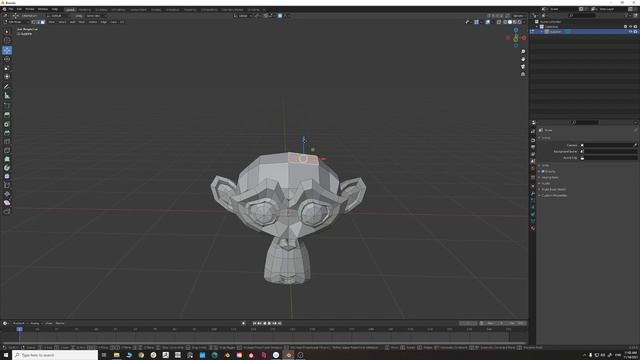The width and height of the screenshot is (640, 360).
Task: Open the Edit menu
Action: [x=19, y=9]
